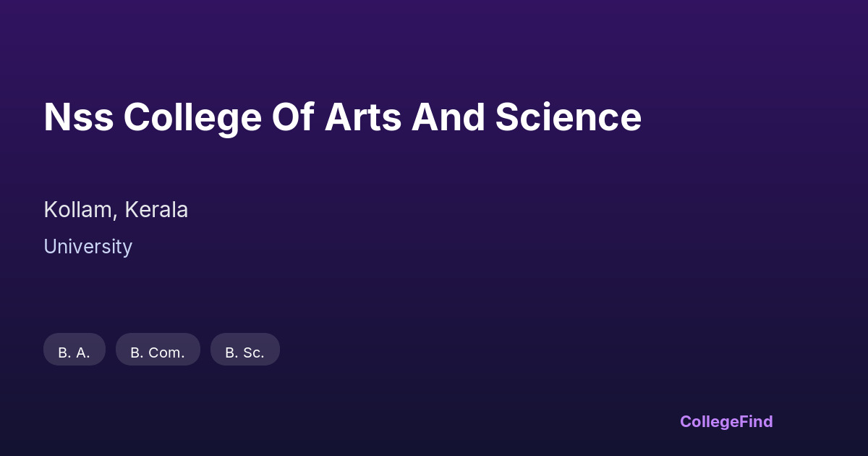Viewport: 868px width, 456px height.
Task: Click the word Science in the heading
Action: coord(568,117)
